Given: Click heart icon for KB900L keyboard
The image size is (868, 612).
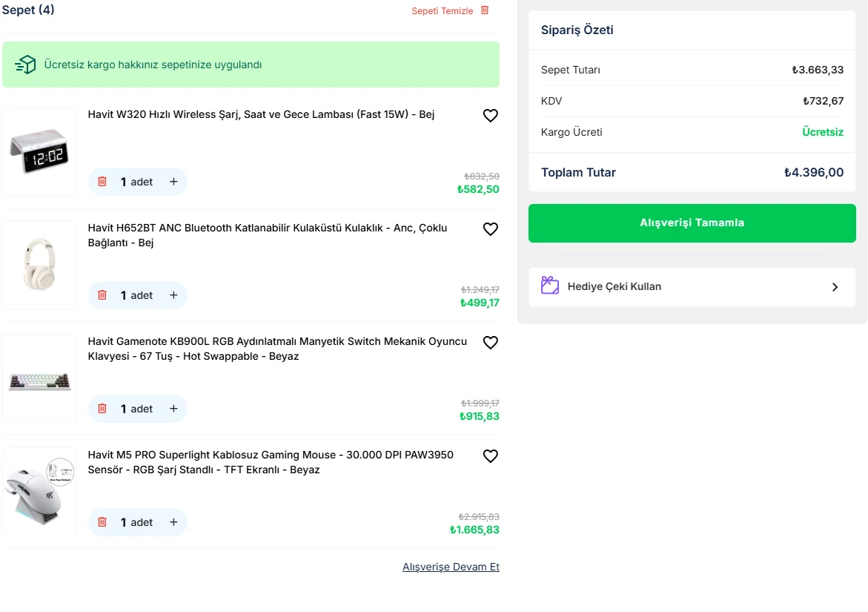Looking at the screenshot, I should pyautogui.click(x=490, y=343).
